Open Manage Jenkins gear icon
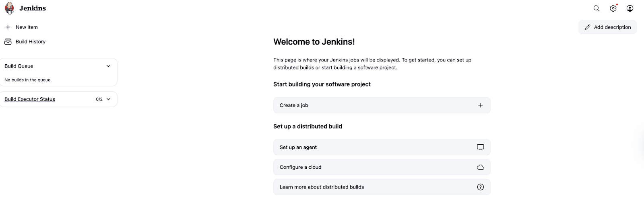The width and height of the screenshot is (644, 213). click(x=613, y=8)
